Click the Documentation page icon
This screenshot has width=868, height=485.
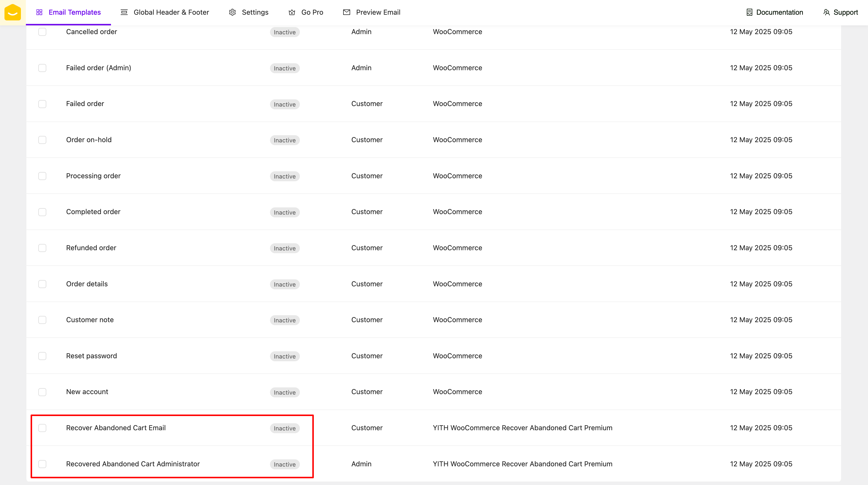(x=749, y=12)
